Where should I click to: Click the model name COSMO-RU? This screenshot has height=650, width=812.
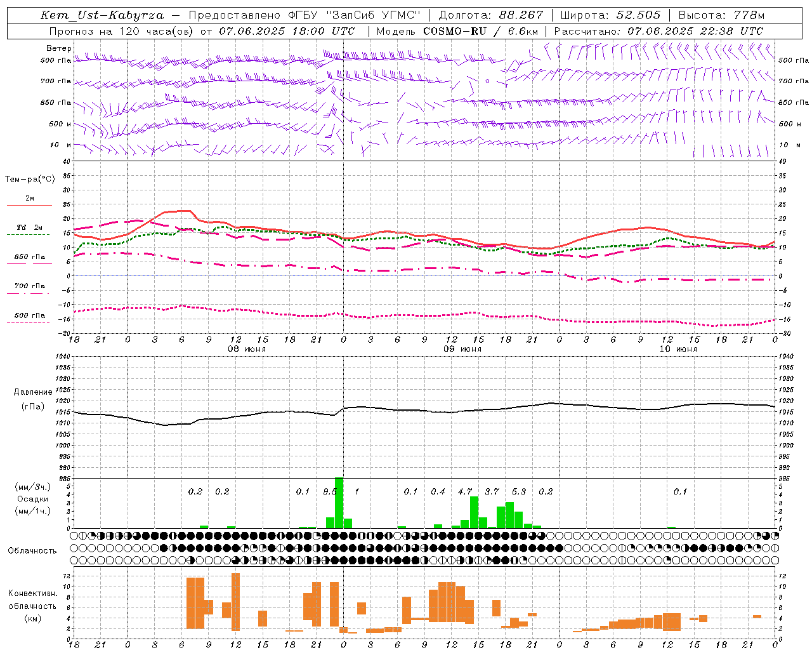click(454, 31)
